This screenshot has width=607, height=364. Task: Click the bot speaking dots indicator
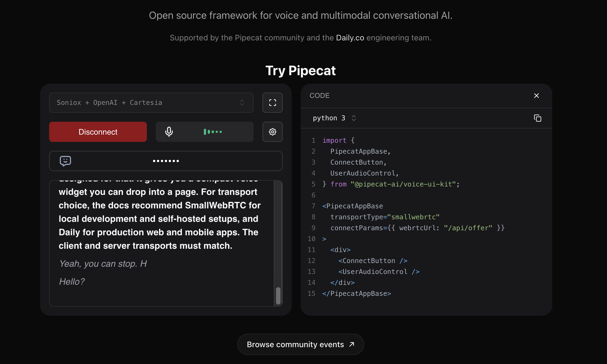pyautogui.click(x=166, y=161)
